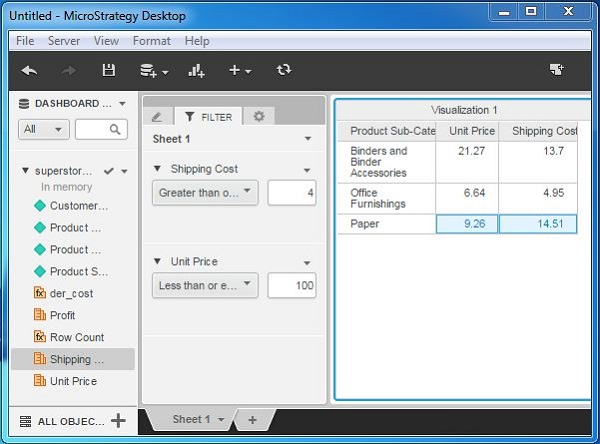600x444 pixels.
Task: Open the All object type dropdown
Action: [43, 130]
